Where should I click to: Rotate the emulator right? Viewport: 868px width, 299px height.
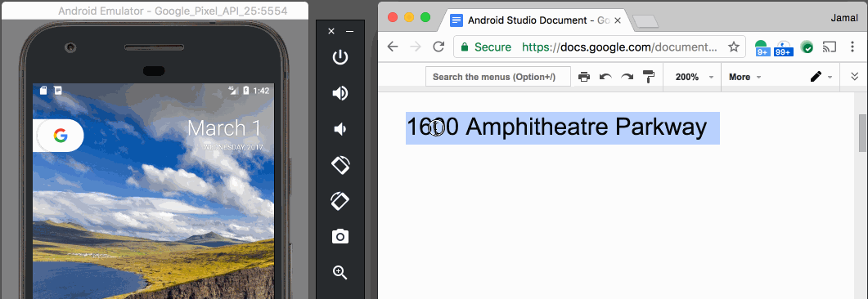(x=340, y=201)
